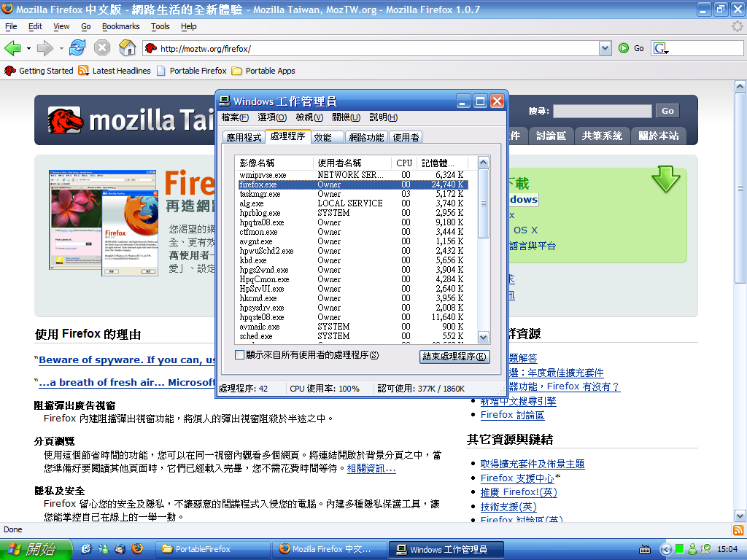Enable show processes from all users checkbox

239,355
